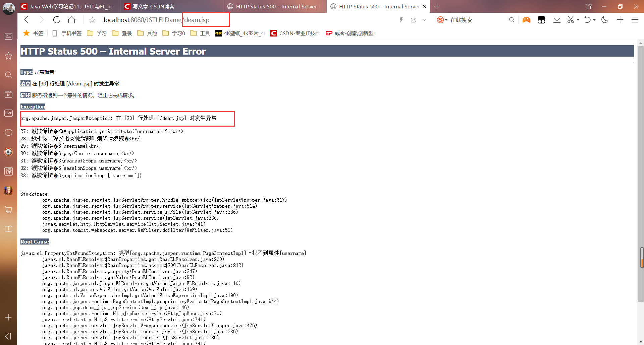
Task: Click the PropertyNotFoundException message line
Action: tap(163, 253)
